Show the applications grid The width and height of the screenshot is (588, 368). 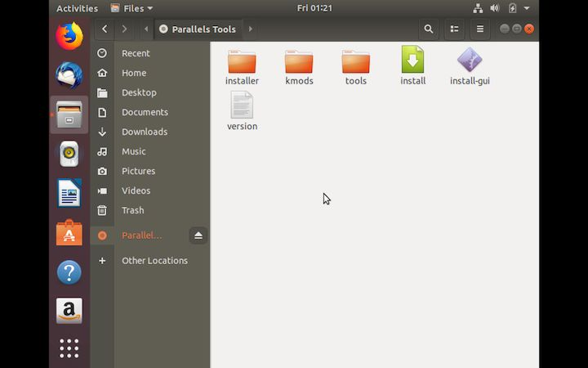(69, 348)
